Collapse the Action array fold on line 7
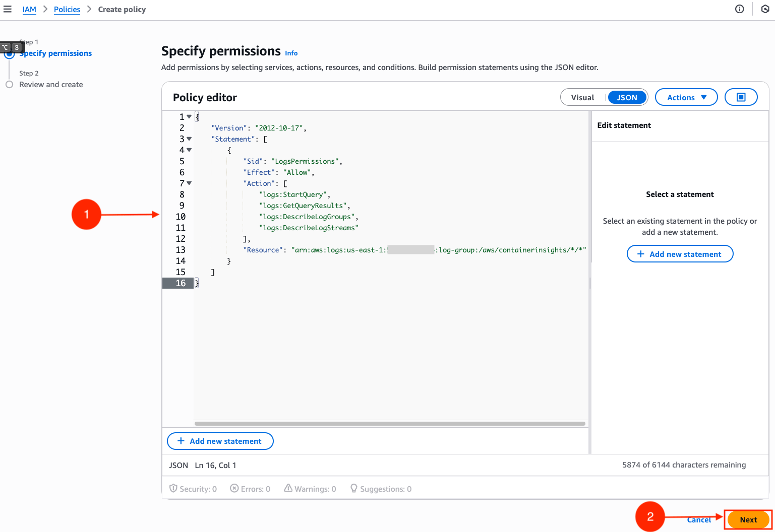This screenshot has width=775, height=532. [x=189, y=183]
